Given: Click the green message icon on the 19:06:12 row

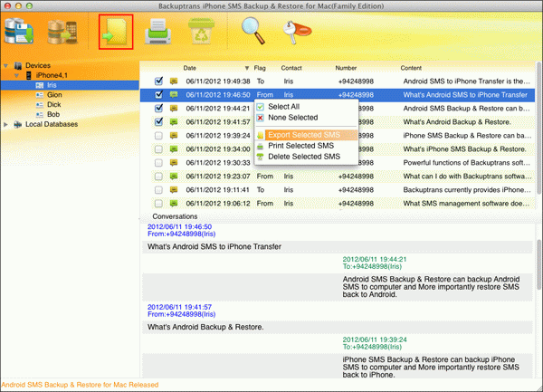Looking at the screenshot, I should point(174,203).
